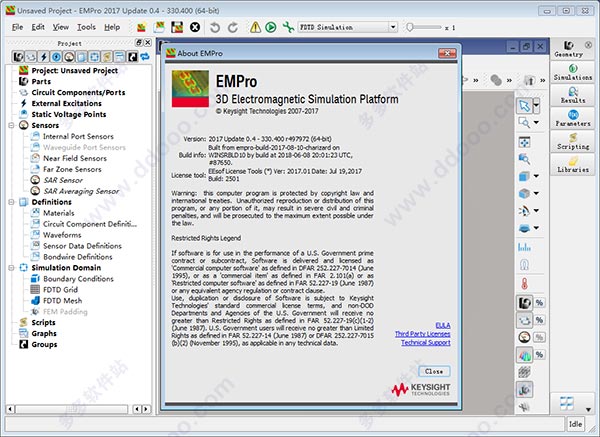The height and width of the screenshot is (437, 600).
Task: Open the Edit menu
Action: click(38, 27)
